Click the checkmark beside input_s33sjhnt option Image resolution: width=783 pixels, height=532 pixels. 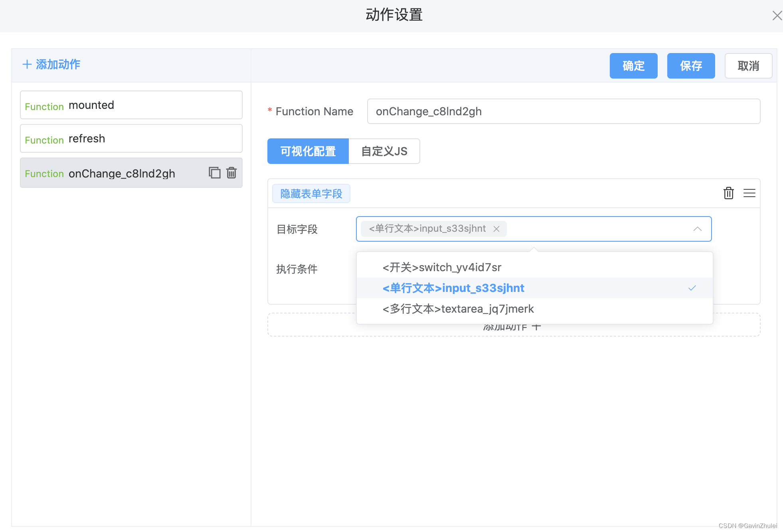693,288
